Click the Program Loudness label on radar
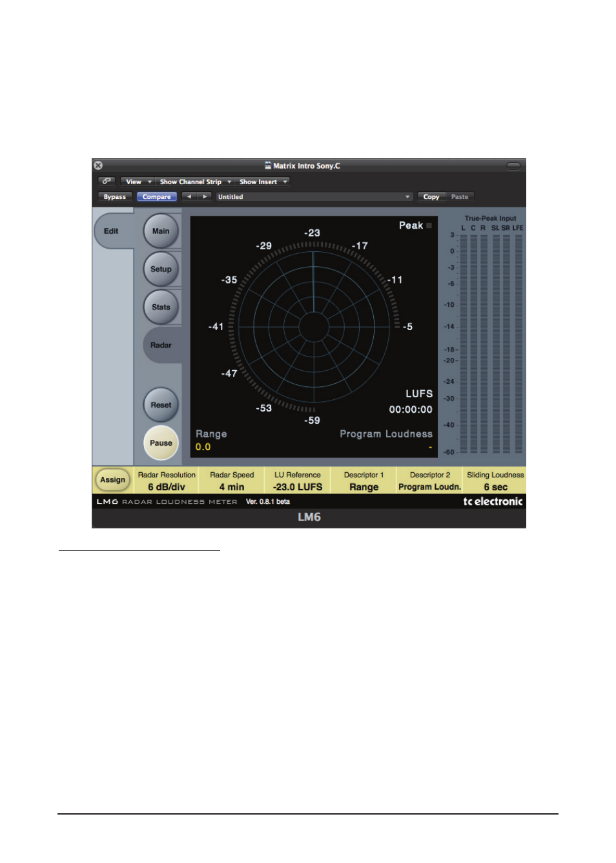This screenshot has width=616, height=863. 386,434
